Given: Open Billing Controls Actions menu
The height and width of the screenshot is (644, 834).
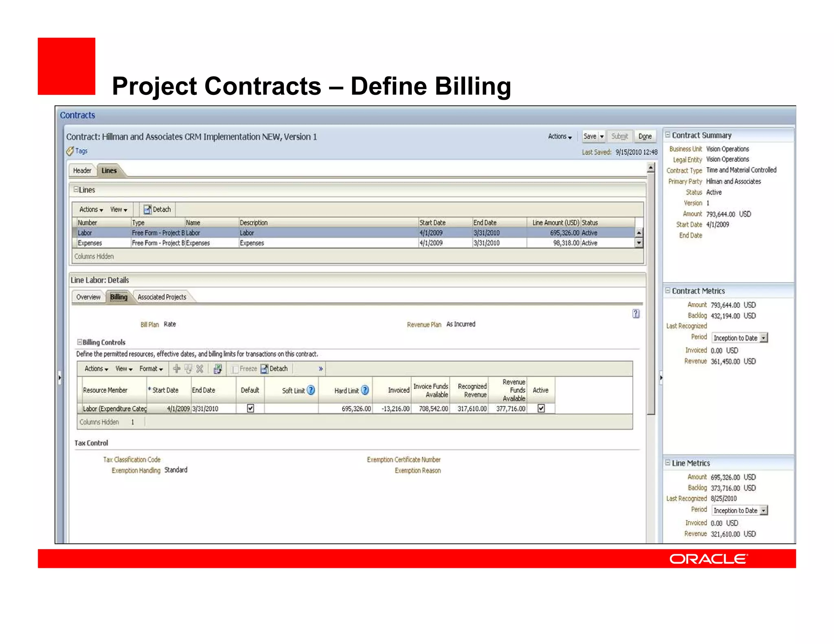Looking at the screenshot, I should pos(96,368).
